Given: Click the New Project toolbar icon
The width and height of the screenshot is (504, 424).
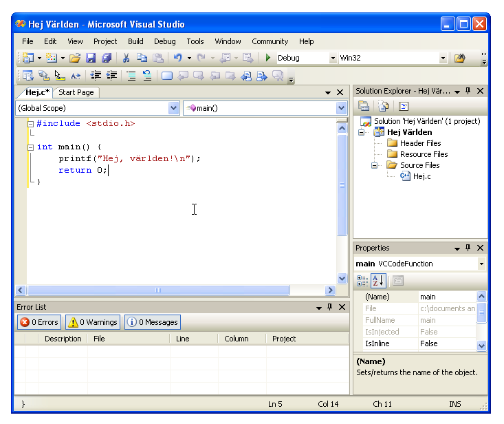Looking at the screenshot, I should pyautogui.click(x=28, y=58).
